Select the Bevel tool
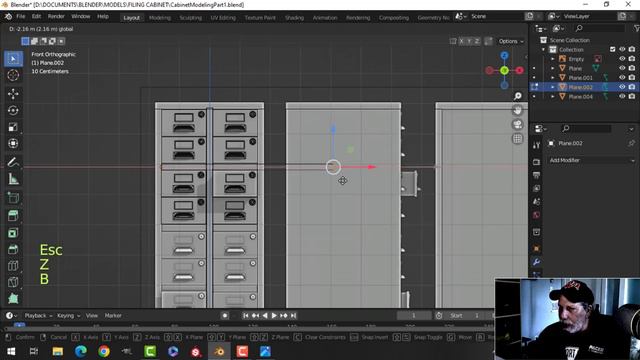640x360 pixels. 13,249
